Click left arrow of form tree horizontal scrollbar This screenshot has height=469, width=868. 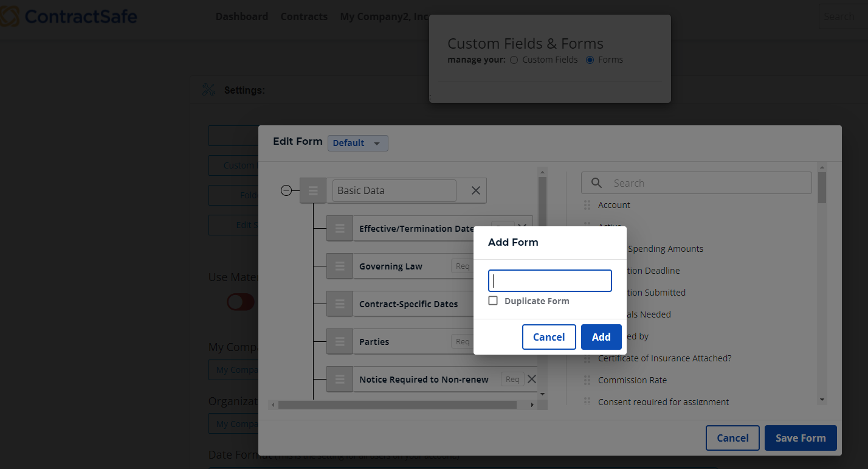coord(273,405)
